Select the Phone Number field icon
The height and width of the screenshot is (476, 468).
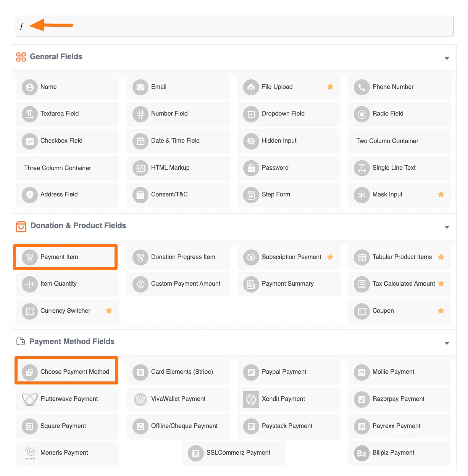pyautogui.click(x=361, y=87)
